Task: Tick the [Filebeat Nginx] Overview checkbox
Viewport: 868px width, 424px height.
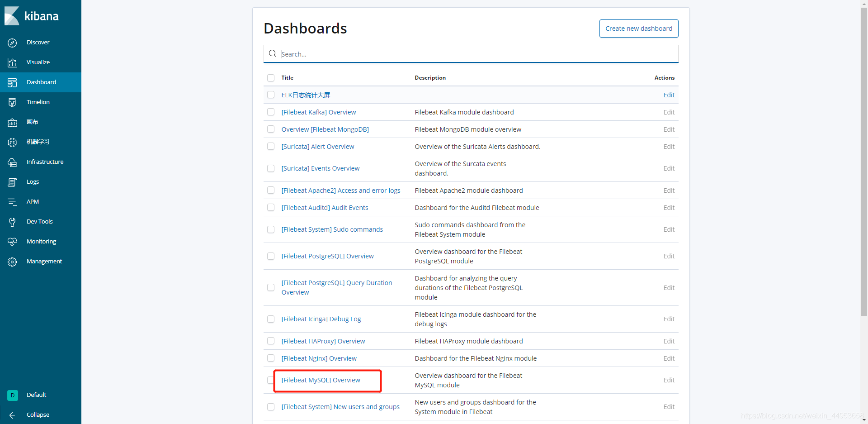Action: 271,358
